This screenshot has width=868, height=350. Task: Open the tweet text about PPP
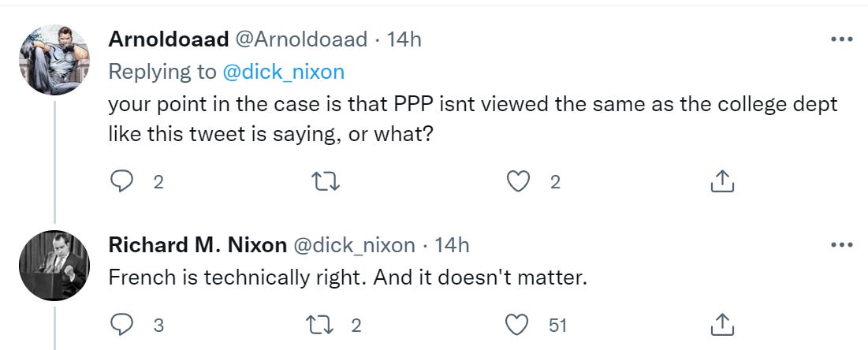coord(473,119)
